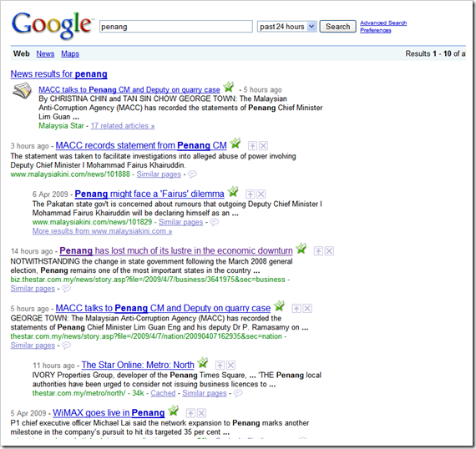Screen dimensions: 476x449
Task: Open first news result 'MACC talks to Penang CM' link
Action: coord(129,90)
